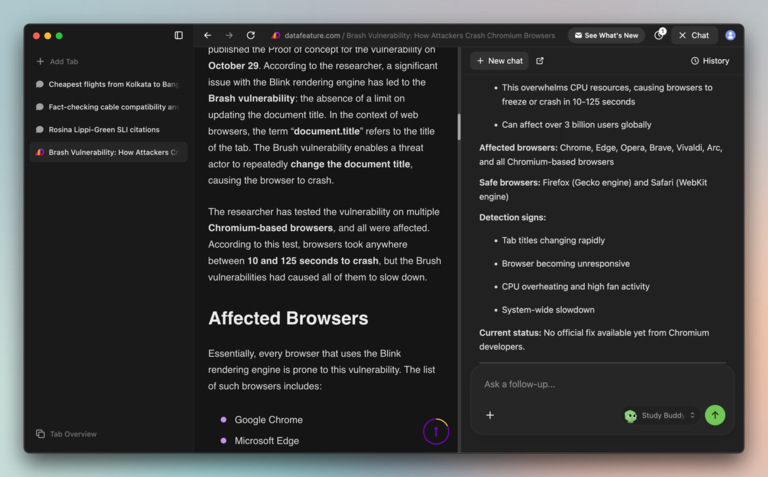Click Browser becoming unresponsive bullet
768x477 pixels.
(x=566, y=263)
